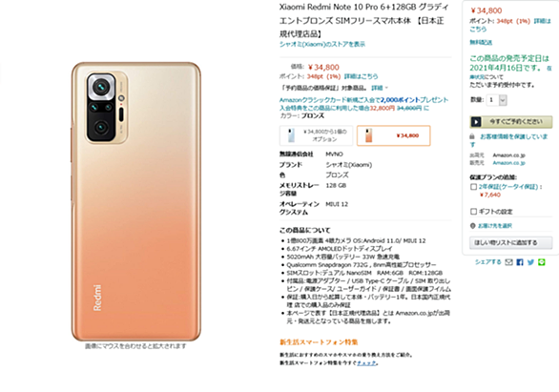Open the Xiaomi store link
This screenshot has height=392, width=559.
tap(322, 44)
